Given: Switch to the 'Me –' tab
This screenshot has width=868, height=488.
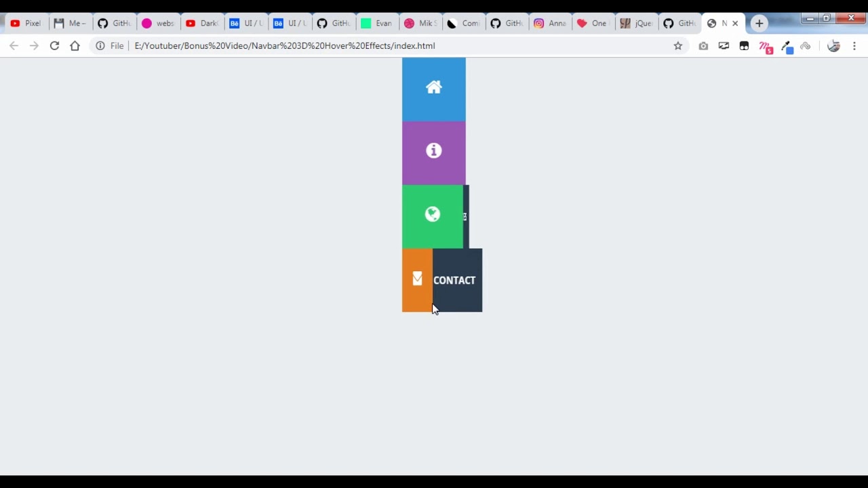Looking at the screenshot, I should point(70,23).
